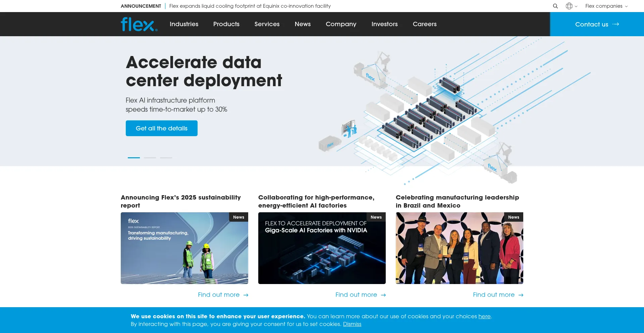644x333 pixels.
Task: Open the search magnifier icon
Action: (555, 6)
